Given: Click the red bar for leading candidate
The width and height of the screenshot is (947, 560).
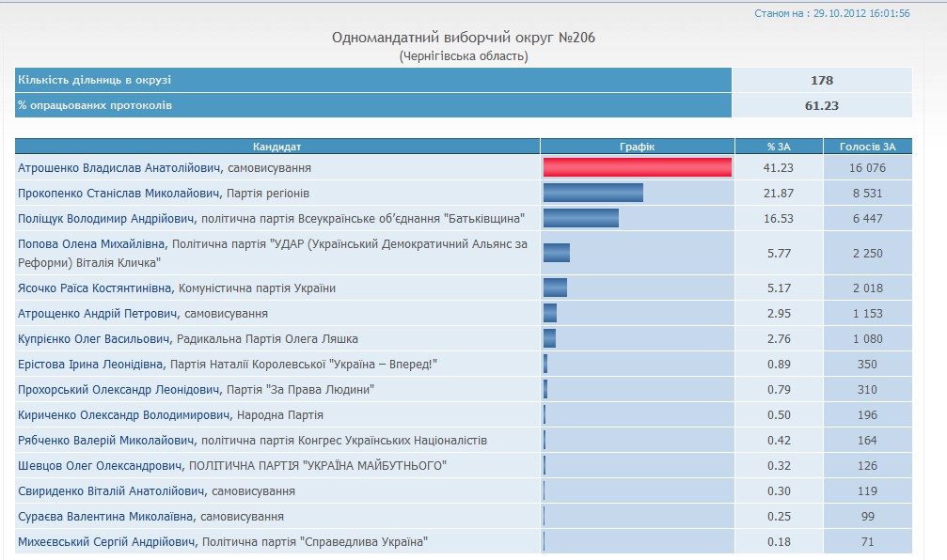Looking at the screenshot, I should 637,167.
